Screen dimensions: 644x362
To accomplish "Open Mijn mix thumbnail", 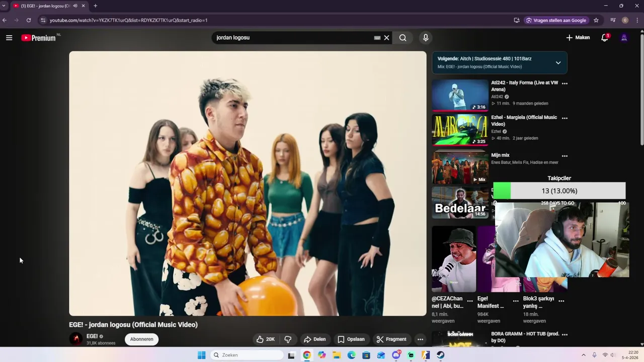I will click(x=460, y=168).
